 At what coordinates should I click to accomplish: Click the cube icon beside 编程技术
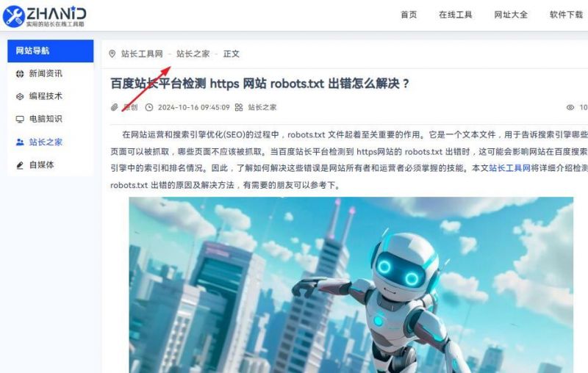(x=20, y=97)
